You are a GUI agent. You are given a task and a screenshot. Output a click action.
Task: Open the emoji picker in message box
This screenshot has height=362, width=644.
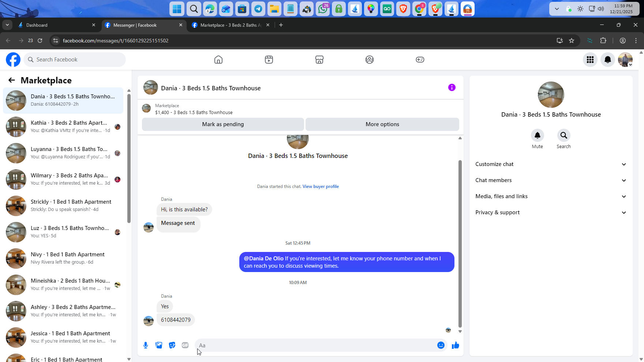(441, 345)
